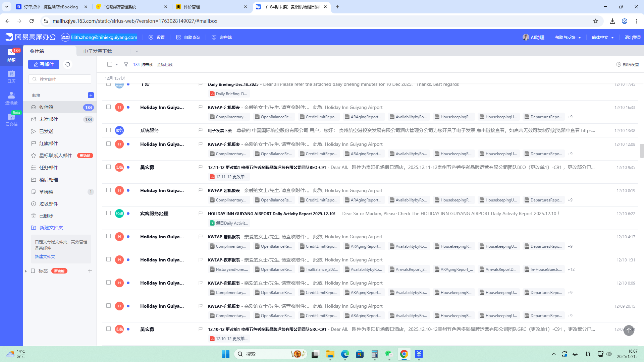Open the Cloud Docs Beta icon
The width and height of the screenshot is (644, 362).
click(x=11, y=119)
